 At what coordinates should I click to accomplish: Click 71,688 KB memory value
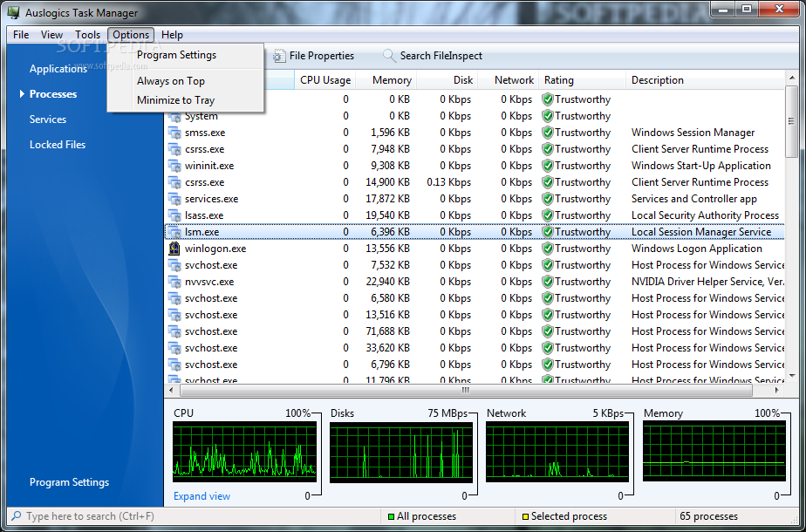tap(387, 331)
